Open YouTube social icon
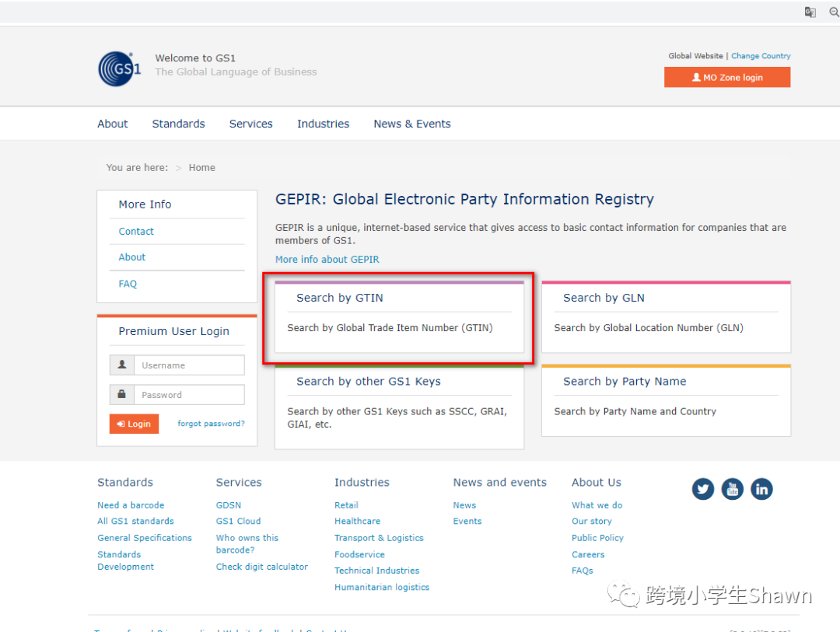 [732, 489]
